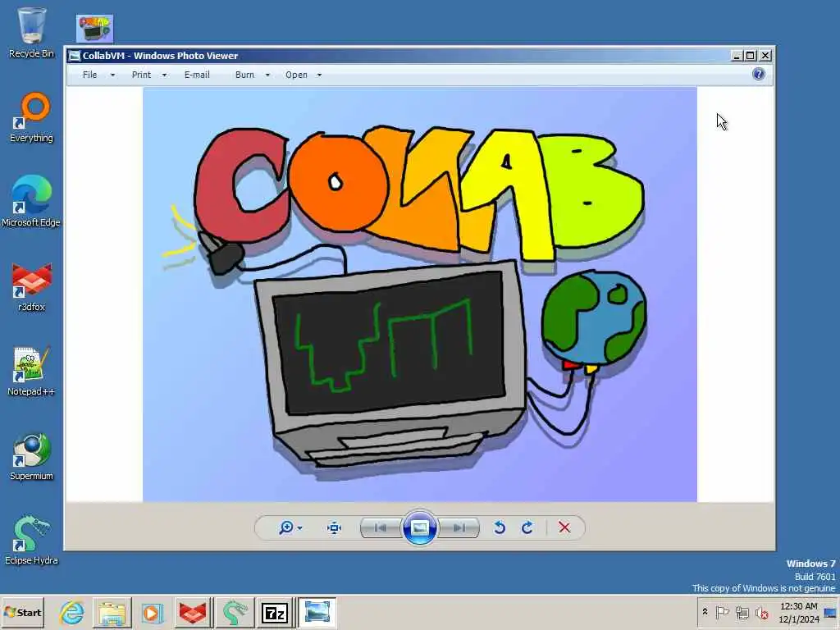Open the Start menu

point(23,612)
